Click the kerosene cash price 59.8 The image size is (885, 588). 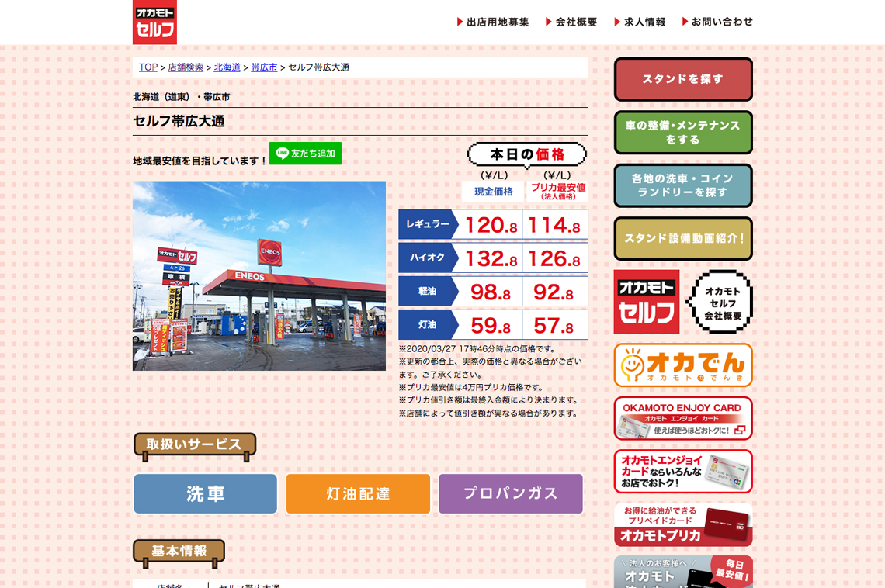[x=491, y=325]
